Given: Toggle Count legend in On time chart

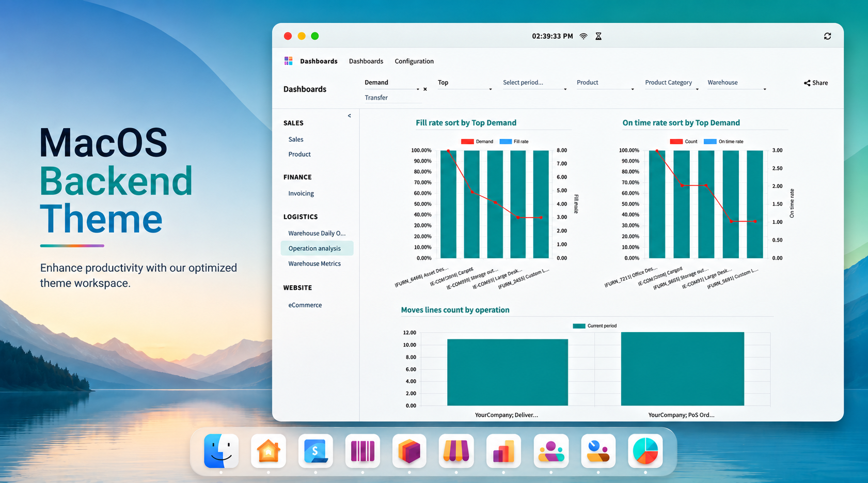Looking at the screenshot, I should click(x=684, y=142).
